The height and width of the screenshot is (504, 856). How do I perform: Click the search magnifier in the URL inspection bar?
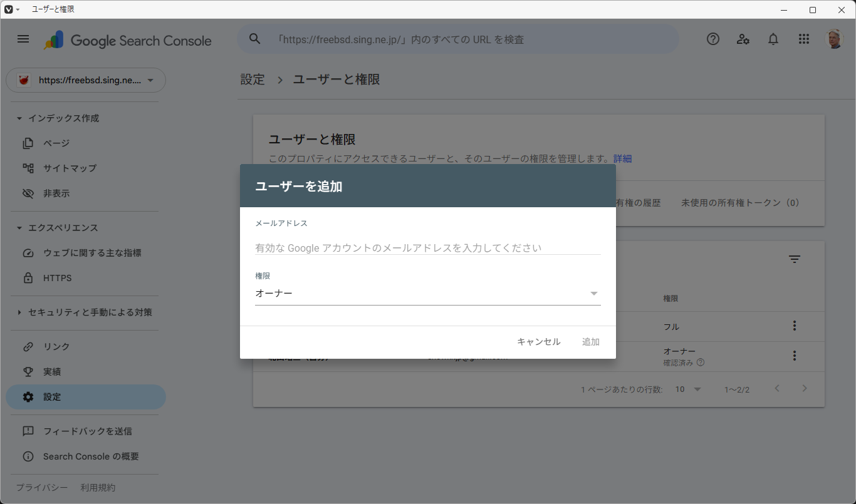point(254,39)
